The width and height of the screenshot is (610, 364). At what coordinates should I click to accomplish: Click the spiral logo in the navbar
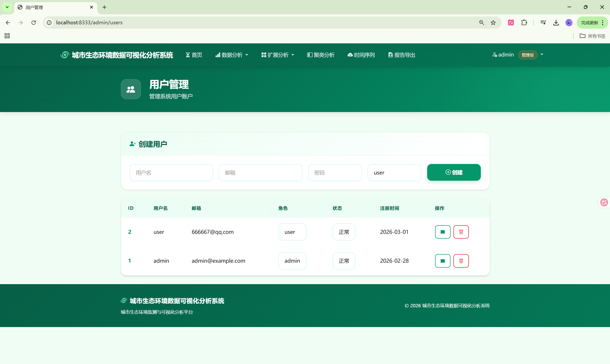coord(65,55)
